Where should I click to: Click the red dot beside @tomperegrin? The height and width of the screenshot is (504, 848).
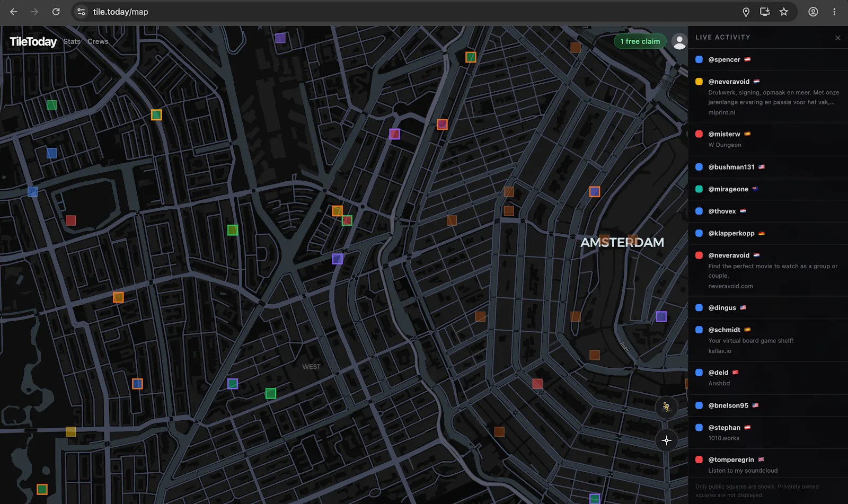pos(699,459)
